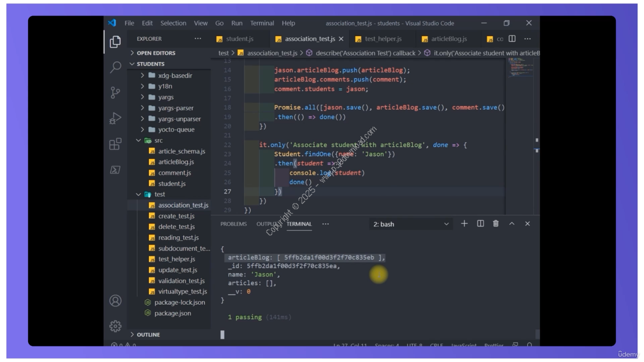Open create_test.js file

(169, 216)
